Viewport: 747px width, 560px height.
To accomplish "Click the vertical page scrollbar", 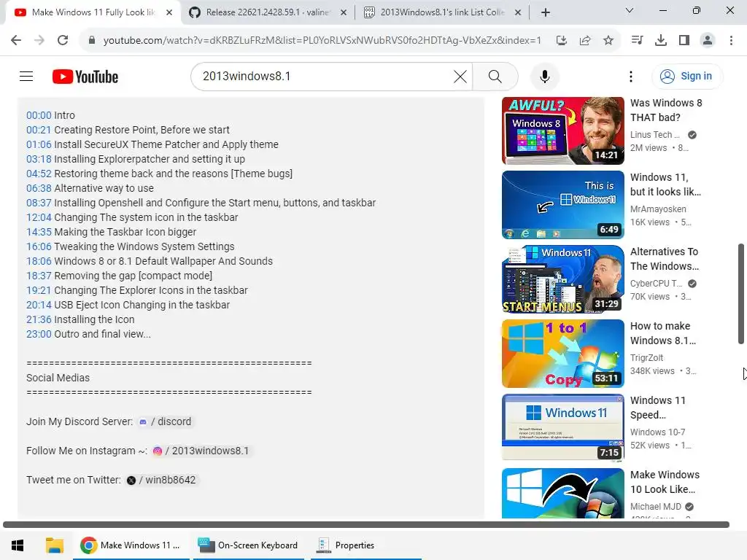I will pos(740,294).
